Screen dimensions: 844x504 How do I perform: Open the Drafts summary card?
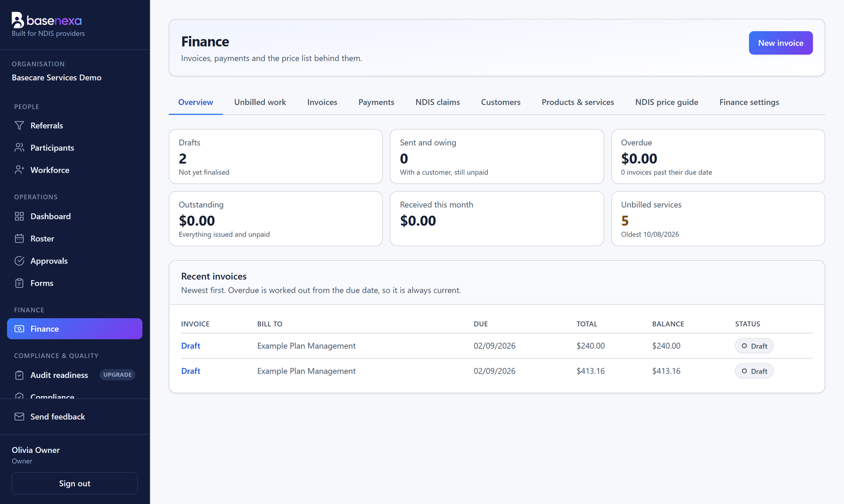tap(275, 157)
